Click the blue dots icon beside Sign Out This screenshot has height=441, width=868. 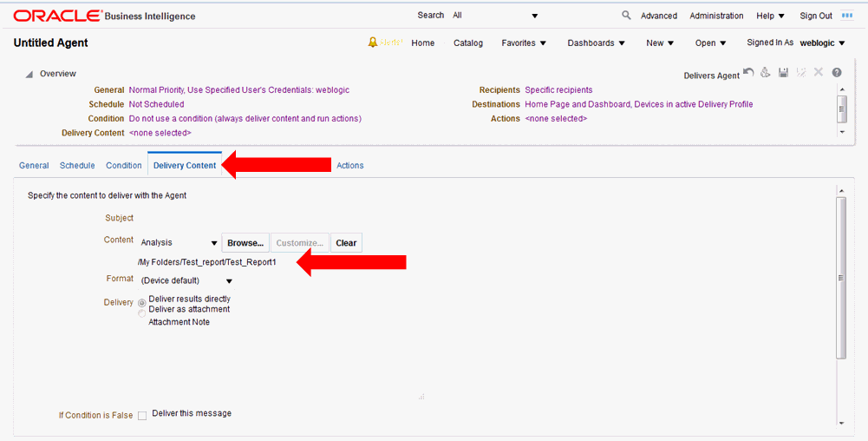click(x=847, y=16)
